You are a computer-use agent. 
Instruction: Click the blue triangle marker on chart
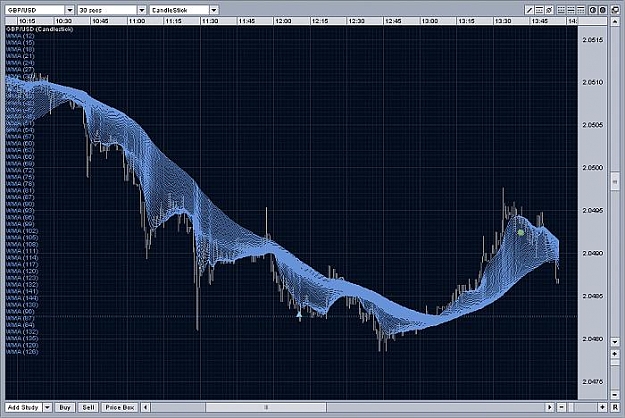pos(299,315)
